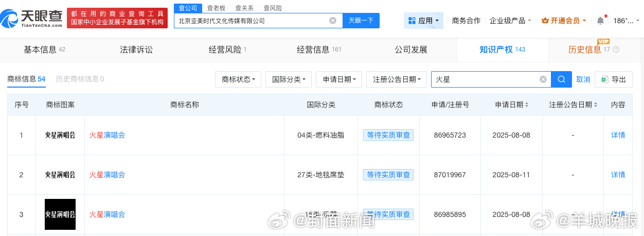The height and width of the screenshot is (236, 644).
Task: Open 注册公告日期 filter dropdown
Action: [x=397, y=79]
